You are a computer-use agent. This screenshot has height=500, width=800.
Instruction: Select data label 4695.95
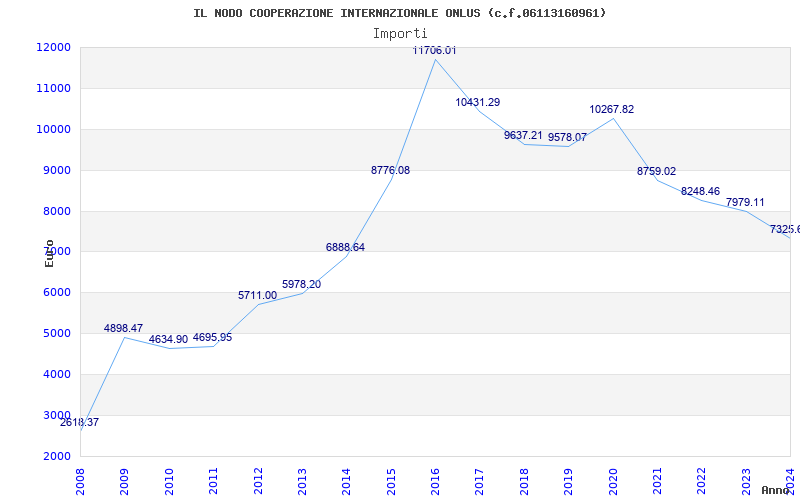[212, 337]
